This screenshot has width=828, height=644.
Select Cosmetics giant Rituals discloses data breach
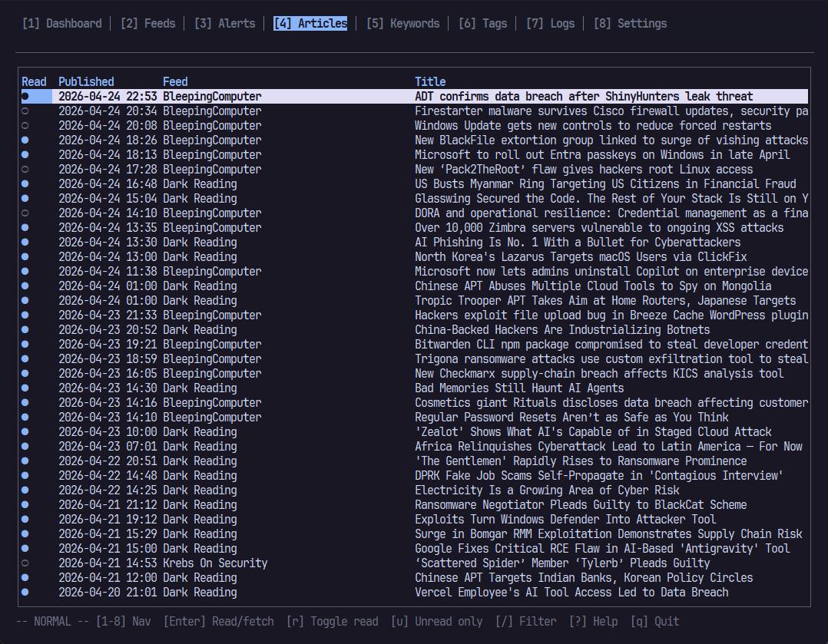415,403
